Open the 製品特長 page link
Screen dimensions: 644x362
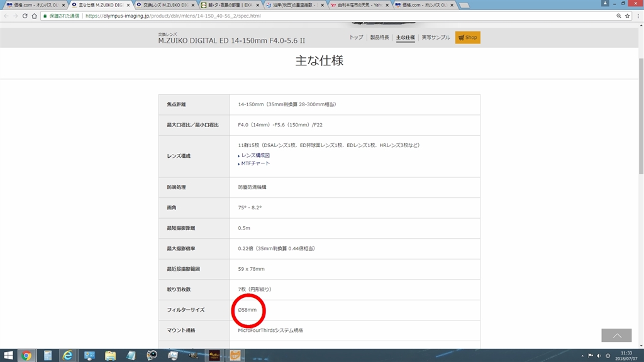pos(379,37)
